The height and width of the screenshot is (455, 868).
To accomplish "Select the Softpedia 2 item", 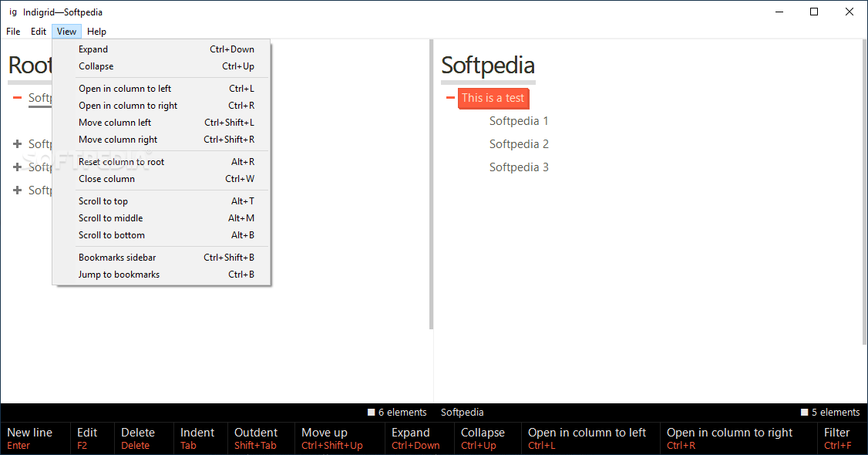I will (519, 144).
